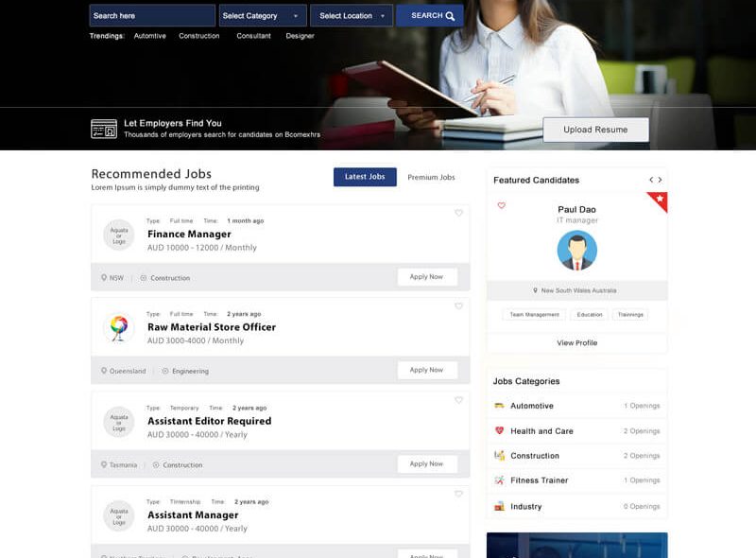
Task: Click the Automotive category icon
Action: (499, 406)
